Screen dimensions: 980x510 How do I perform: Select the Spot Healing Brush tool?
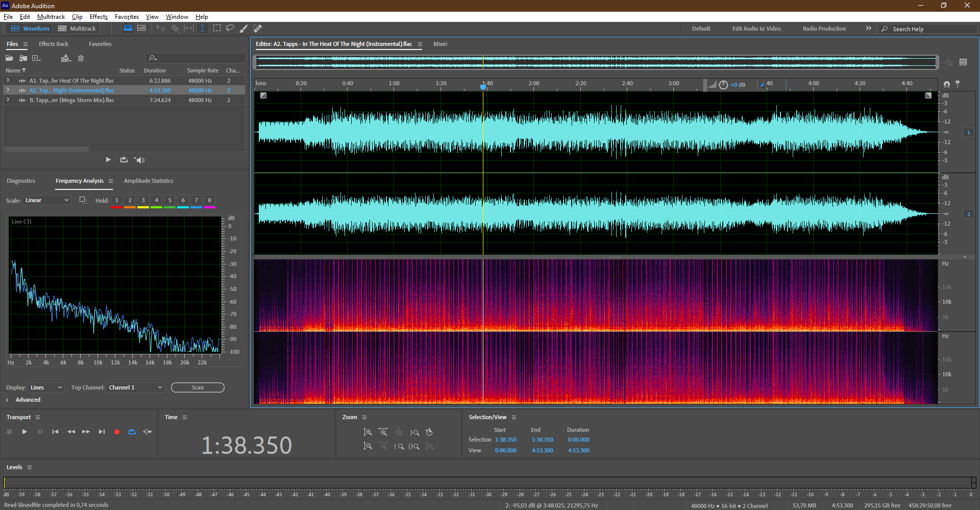click(x=258, y=28)
